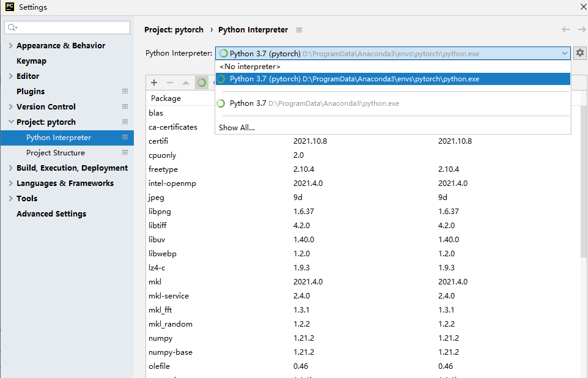The image size is (588, 378).
Task: Click the PyCharm logo in title bar
Action: click(x=10, y=7)
